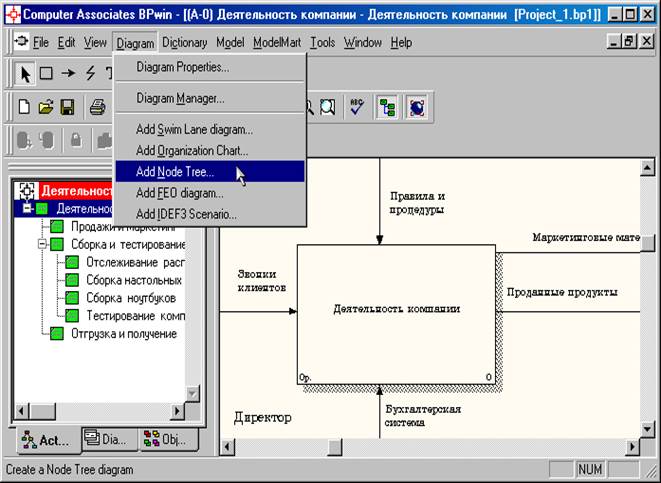Viewport: 661px width, 483px height.
Task: Collapse the Сборка и тестирование node
Action: click(x=42, y=244)
